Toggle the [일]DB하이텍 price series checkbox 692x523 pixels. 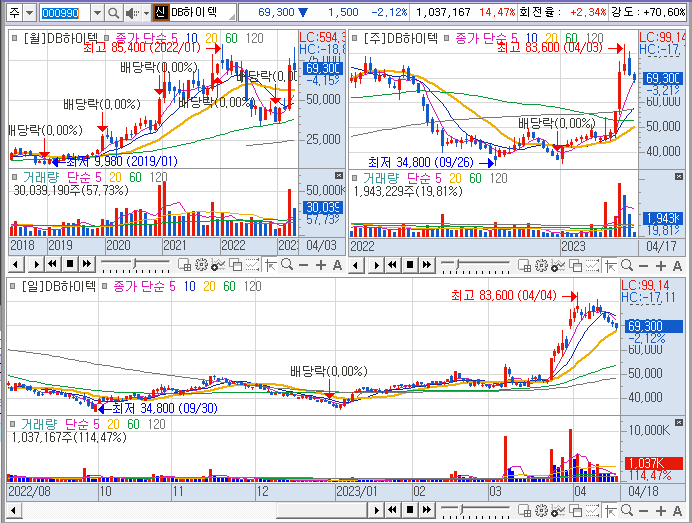[x=12, y=286]
